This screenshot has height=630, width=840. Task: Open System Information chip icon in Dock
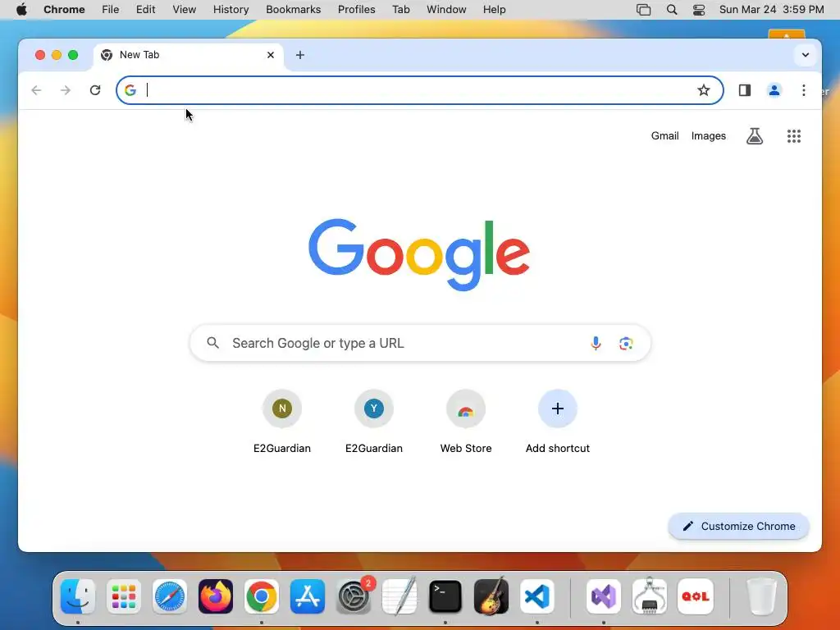tap(650, 596)
